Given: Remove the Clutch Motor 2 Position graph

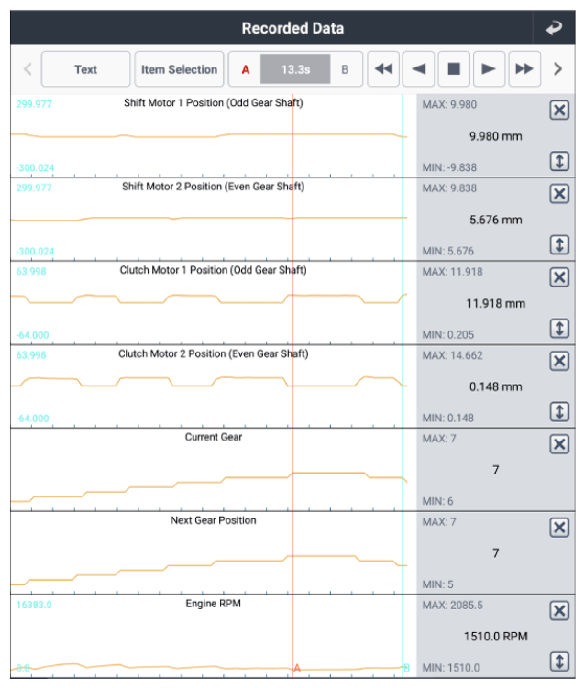Looking at the screenshot, I should [559, 361].
